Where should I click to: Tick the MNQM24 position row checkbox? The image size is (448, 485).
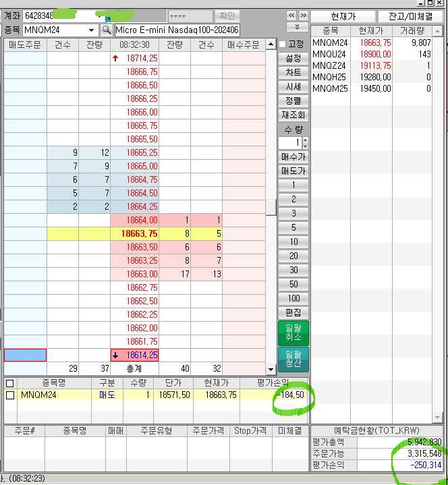pyautogui.click(x=10, y=395)
